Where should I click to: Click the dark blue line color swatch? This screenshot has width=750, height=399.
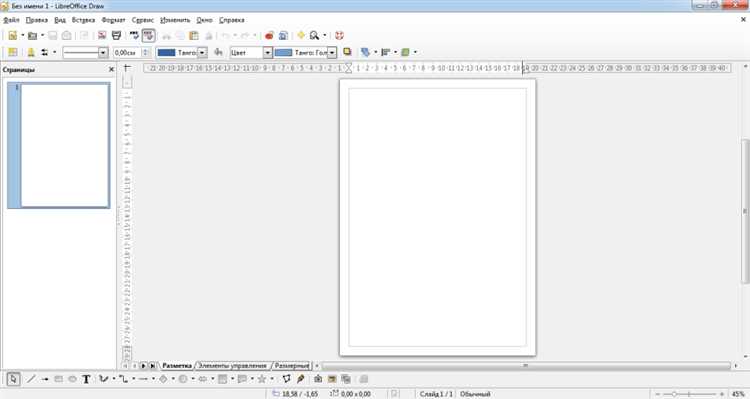[166, 53]
